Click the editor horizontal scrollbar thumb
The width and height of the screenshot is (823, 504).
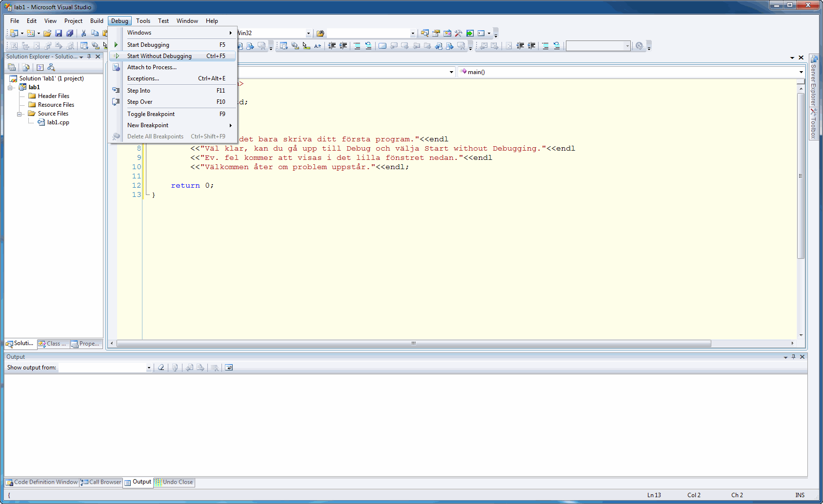[x=414, y=343]
